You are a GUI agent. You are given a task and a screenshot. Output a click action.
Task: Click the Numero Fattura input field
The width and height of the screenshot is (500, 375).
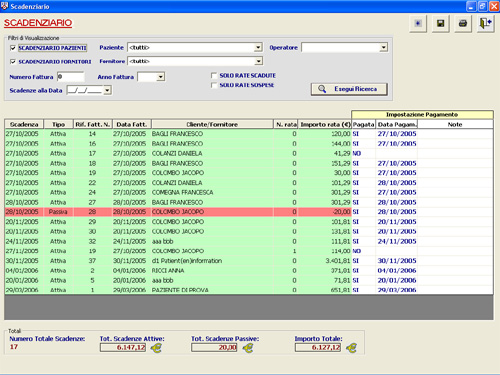click(70, 77)
